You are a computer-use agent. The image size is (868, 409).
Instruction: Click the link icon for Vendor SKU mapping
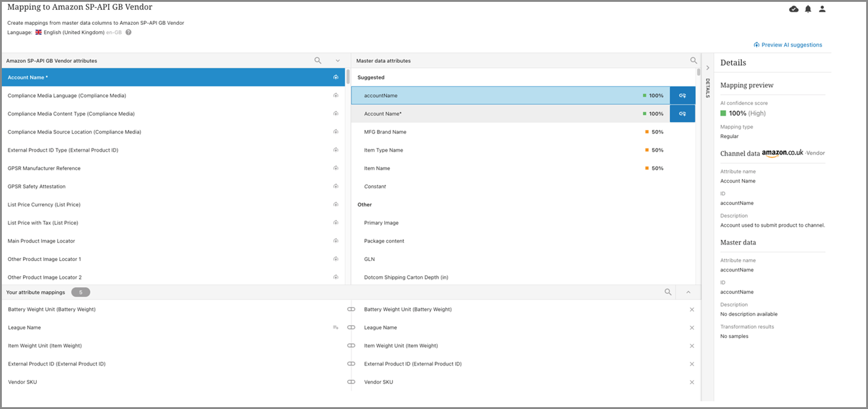[351, 382]
